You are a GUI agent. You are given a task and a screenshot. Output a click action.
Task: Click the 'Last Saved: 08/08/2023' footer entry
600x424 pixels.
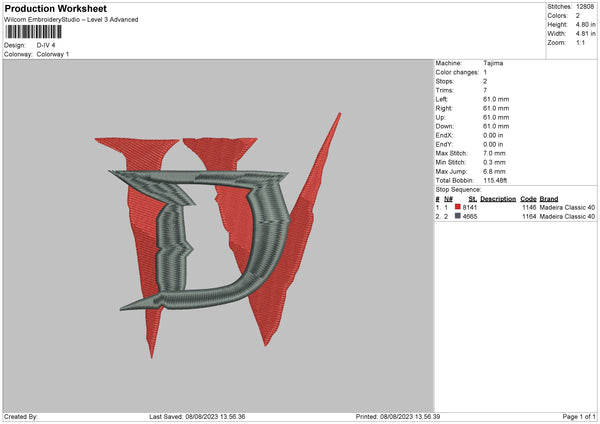coord(197,416)
